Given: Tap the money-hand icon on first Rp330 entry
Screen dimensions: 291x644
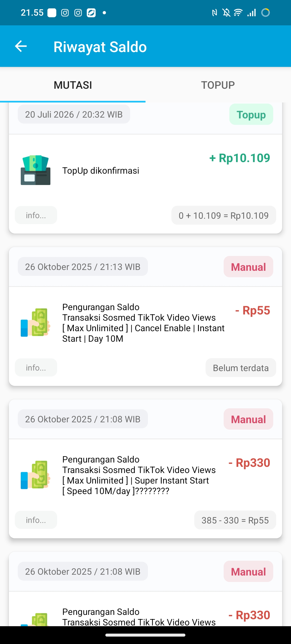Looking at the screenshot, I should tap(36, 475).
